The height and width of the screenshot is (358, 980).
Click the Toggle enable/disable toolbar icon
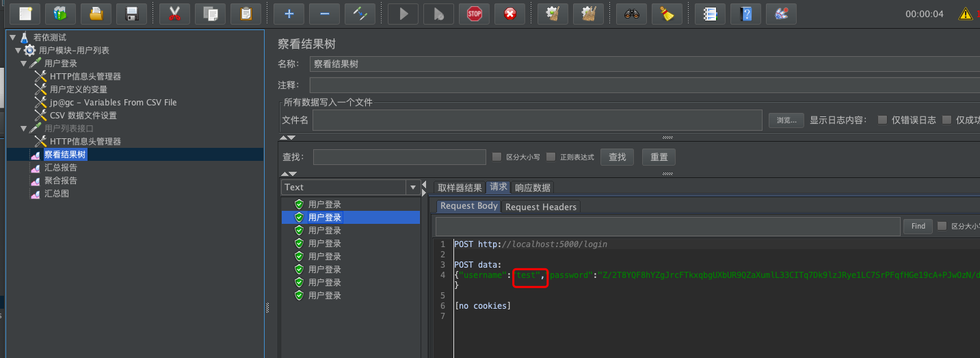coord(360,13)
